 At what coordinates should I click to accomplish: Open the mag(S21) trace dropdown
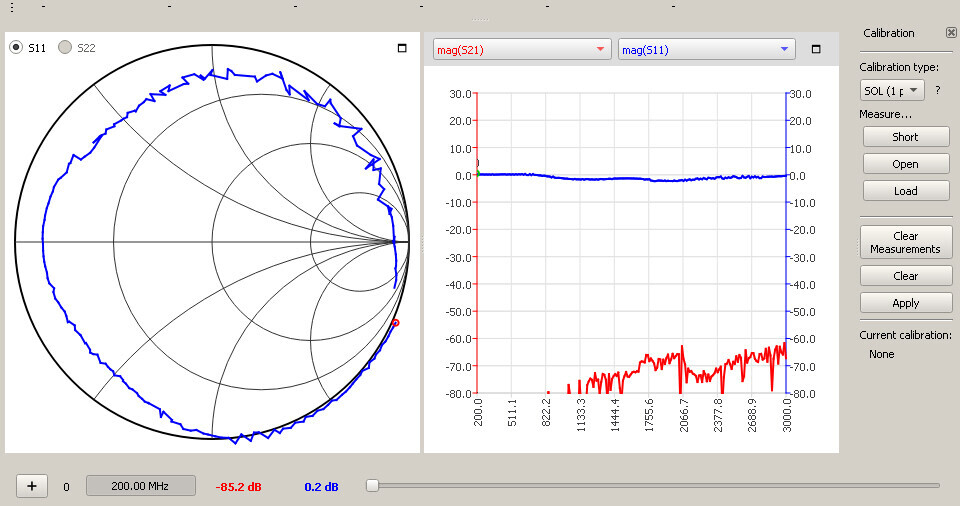[522, 50]
